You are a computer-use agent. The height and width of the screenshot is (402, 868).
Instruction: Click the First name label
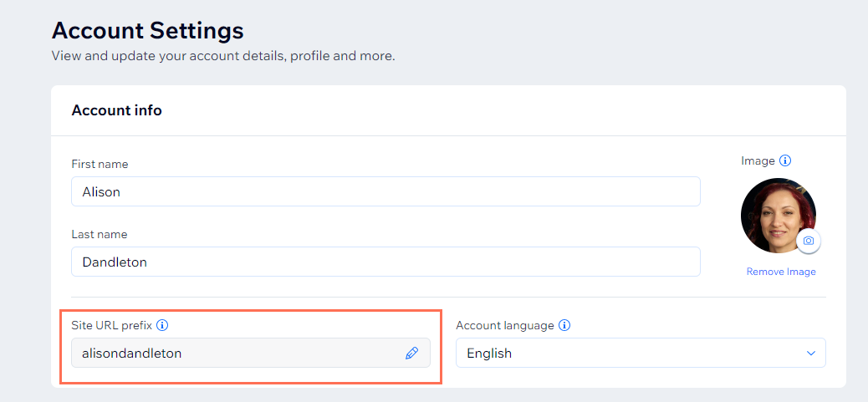point(100,164)
